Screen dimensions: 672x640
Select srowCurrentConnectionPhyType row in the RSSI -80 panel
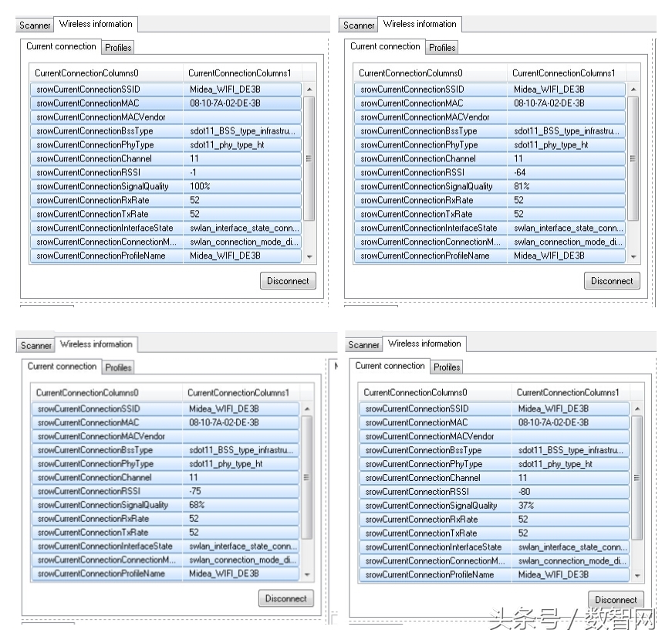click(x=494, y=464)
